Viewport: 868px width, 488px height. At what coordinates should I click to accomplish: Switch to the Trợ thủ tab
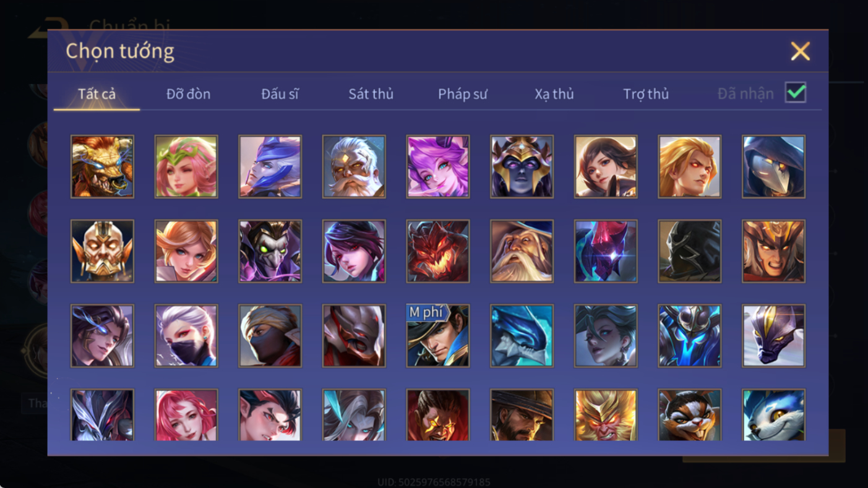pyautogui.click(x=646, y=94)
